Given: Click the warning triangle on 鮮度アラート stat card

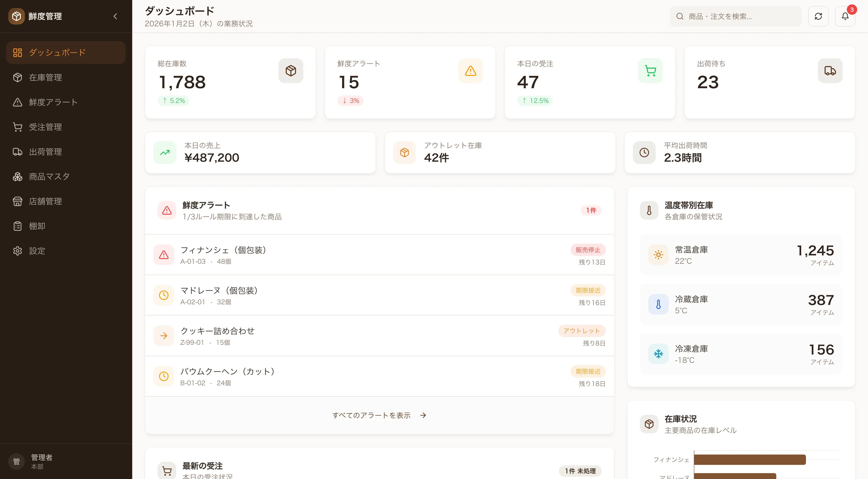Looking at the screenshot, I should 470,71.
